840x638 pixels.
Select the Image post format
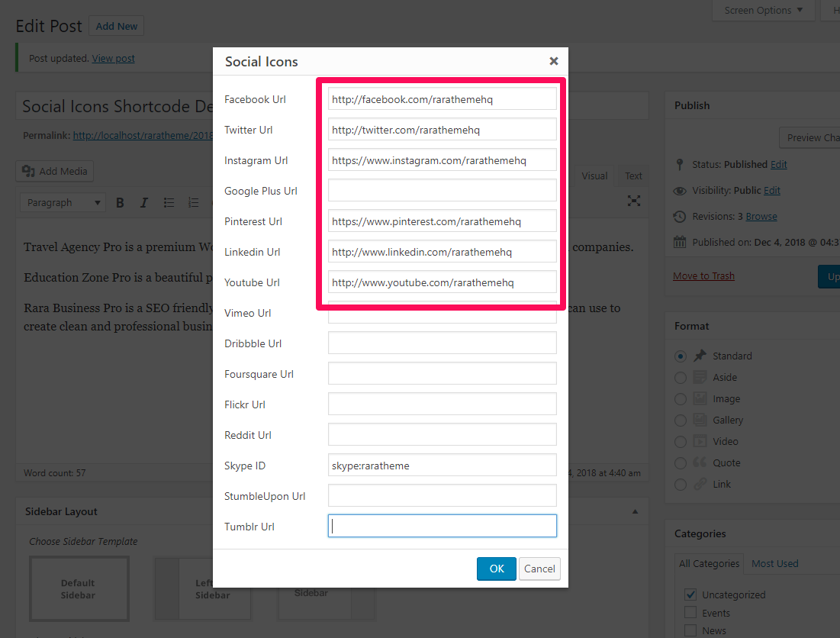coord(681,399)
